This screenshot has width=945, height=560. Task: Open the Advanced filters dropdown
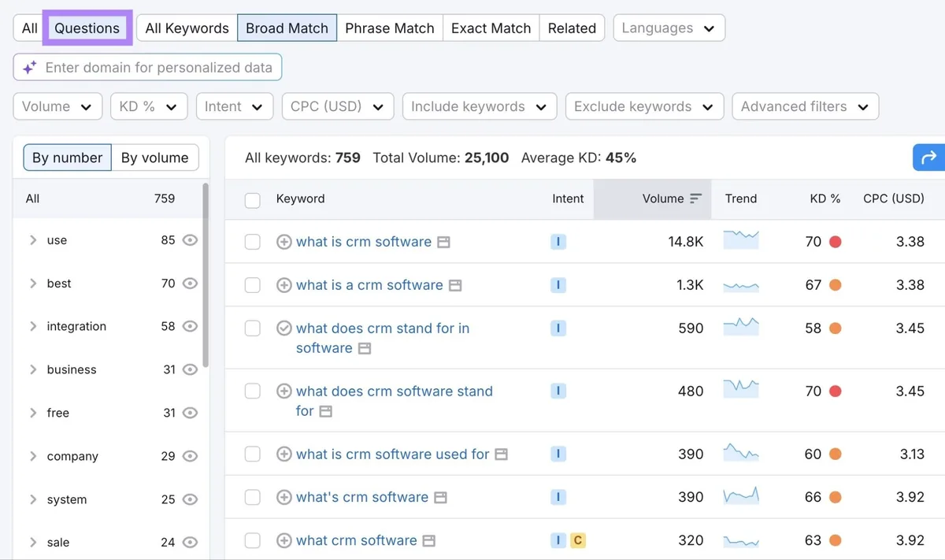click(x=805, y=106)
